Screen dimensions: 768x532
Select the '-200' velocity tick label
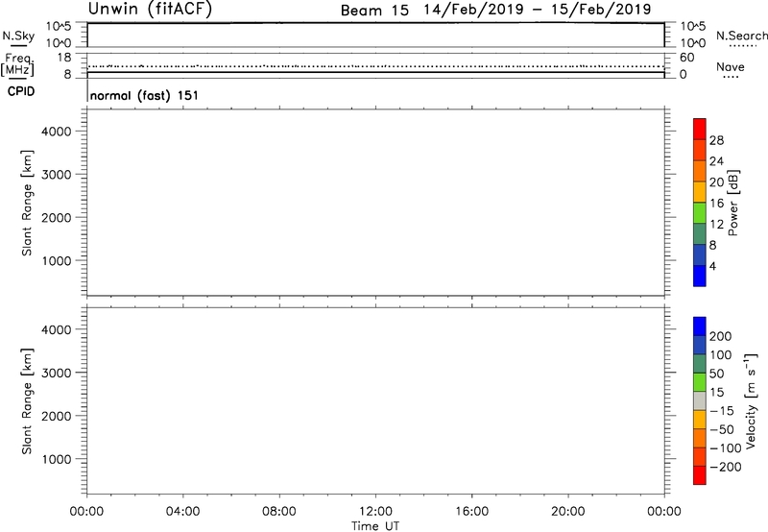[x=726, y=467]
